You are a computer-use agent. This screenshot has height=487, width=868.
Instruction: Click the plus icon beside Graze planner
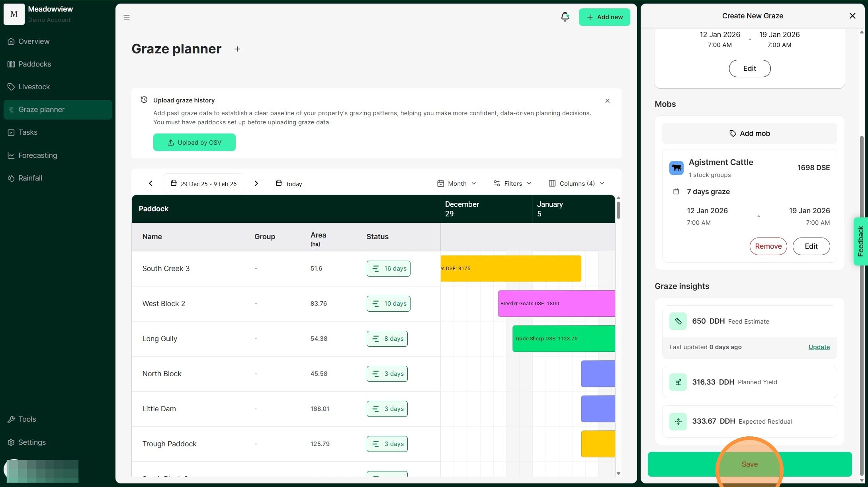[x=237, y=49]
